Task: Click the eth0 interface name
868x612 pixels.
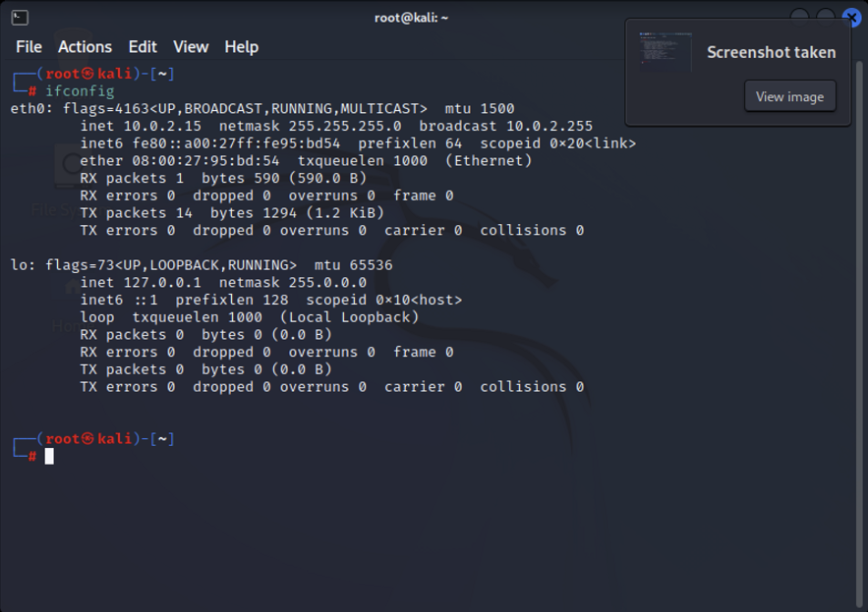Action: click(28, 108)
